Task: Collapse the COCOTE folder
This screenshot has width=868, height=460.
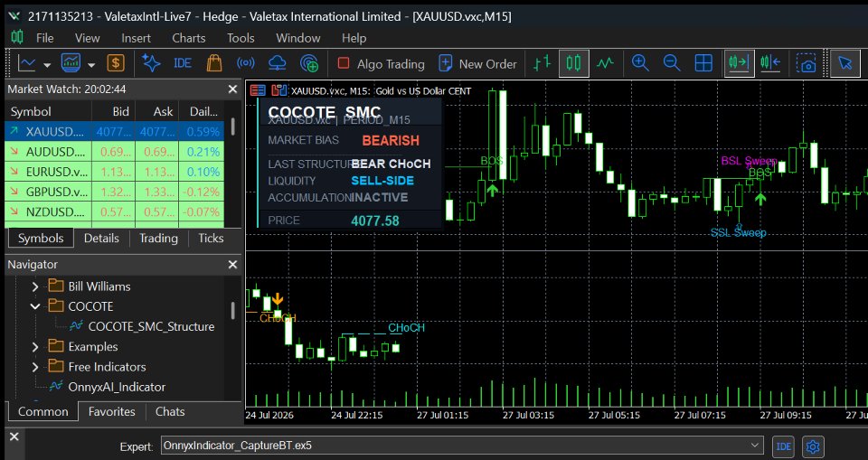Action: click(35, 306)
